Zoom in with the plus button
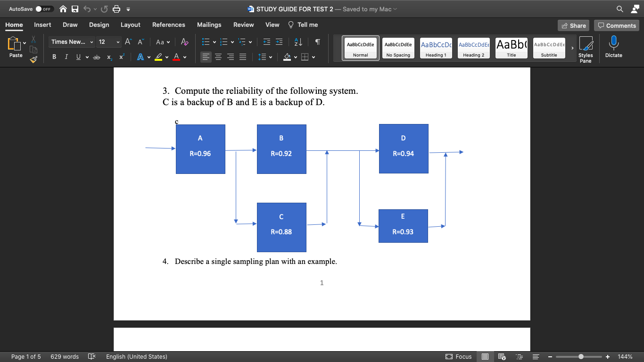The width and height of the screenshot is (644, 362). [x=608, y=356]
